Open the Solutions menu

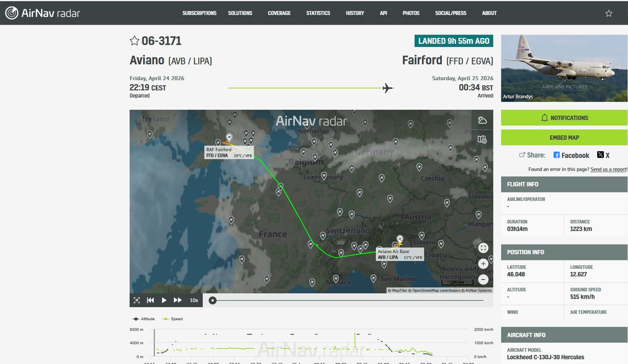[x=240, y=13]
